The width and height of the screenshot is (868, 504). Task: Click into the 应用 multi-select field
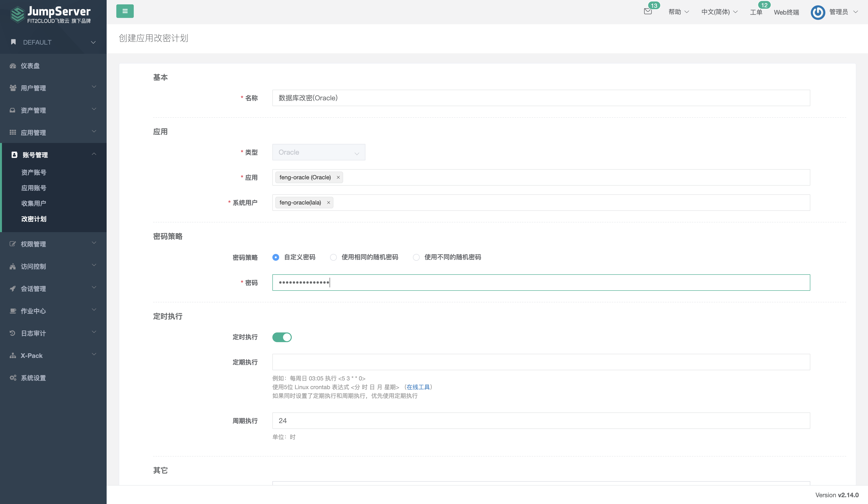click(541, 177)
